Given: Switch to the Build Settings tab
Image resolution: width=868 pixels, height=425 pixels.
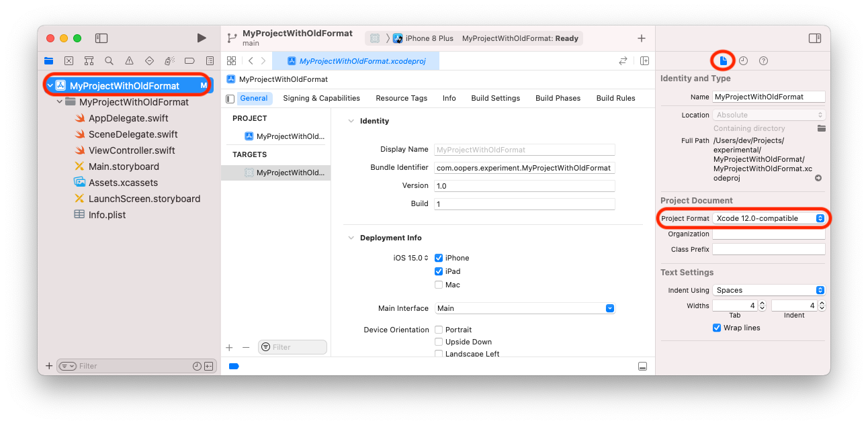Looking at the screenshot, I should coord(496,98).
